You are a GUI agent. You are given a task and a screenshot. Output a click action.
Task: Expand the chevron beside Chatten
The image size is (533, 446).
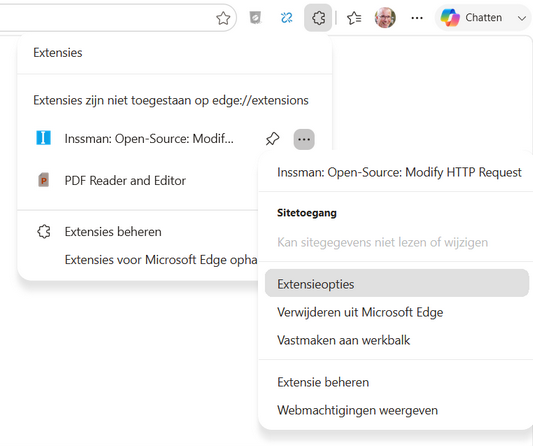click(x=522, y=18)
